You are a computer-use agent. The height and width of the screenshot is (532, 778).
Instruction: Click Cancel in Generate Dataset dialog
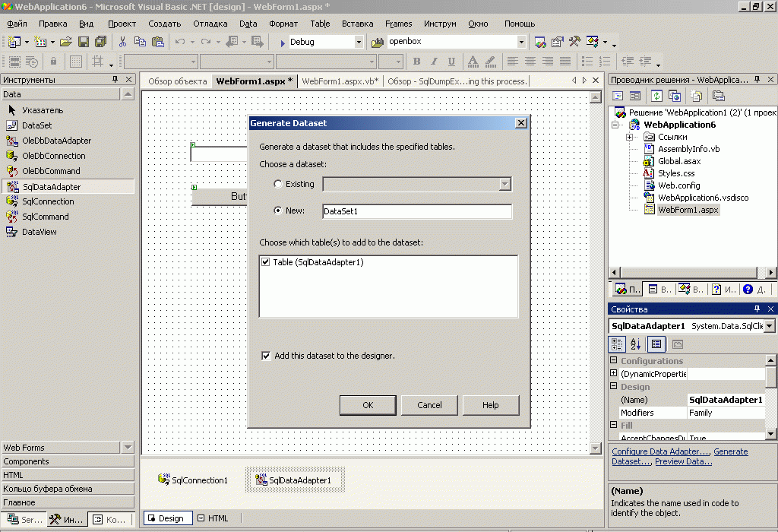[429, 405]
